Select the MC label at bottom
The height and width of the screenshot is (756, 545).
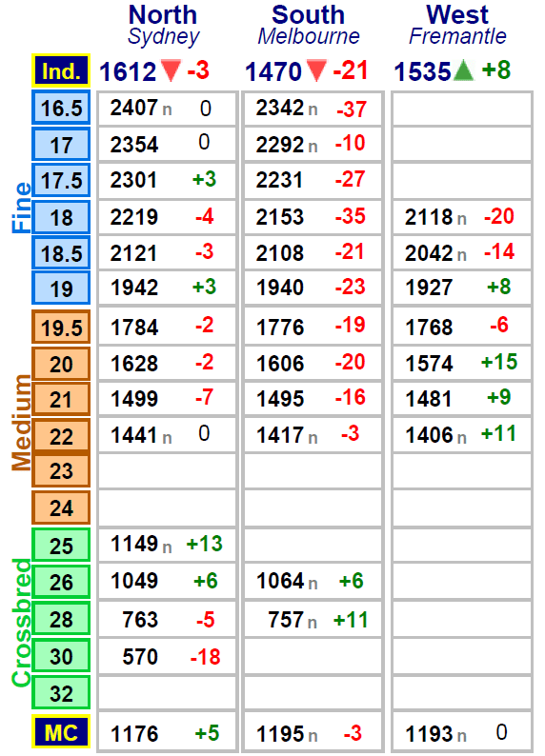coord(61,732)
